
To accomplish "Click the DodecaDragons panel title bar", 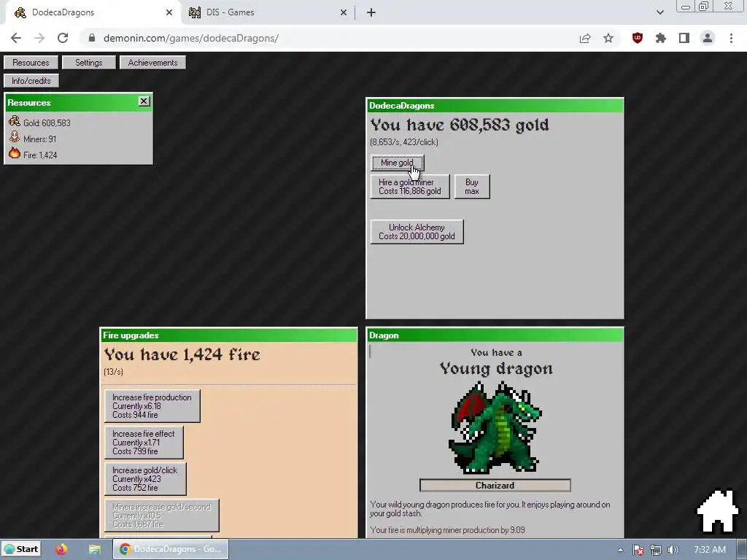I will coord(495,105).
